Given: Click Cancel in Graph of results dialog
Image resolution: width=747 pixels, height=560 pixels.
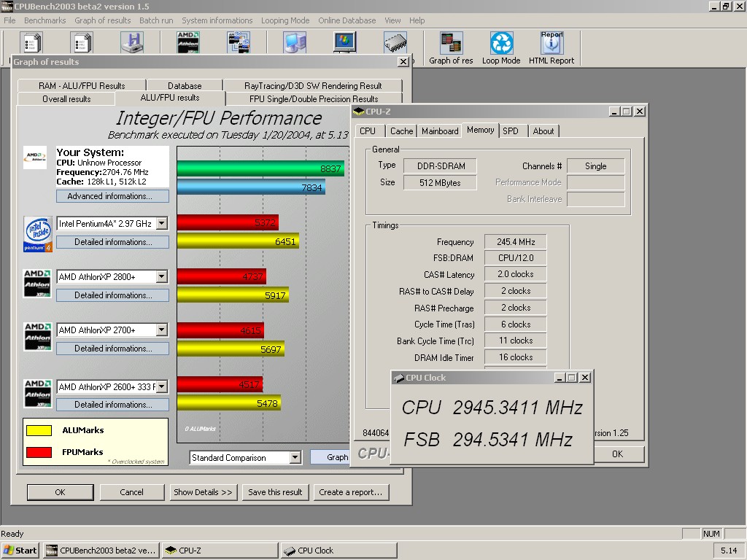Looking at the screenshot, I should pyautogui.click(x=132, y=492).
